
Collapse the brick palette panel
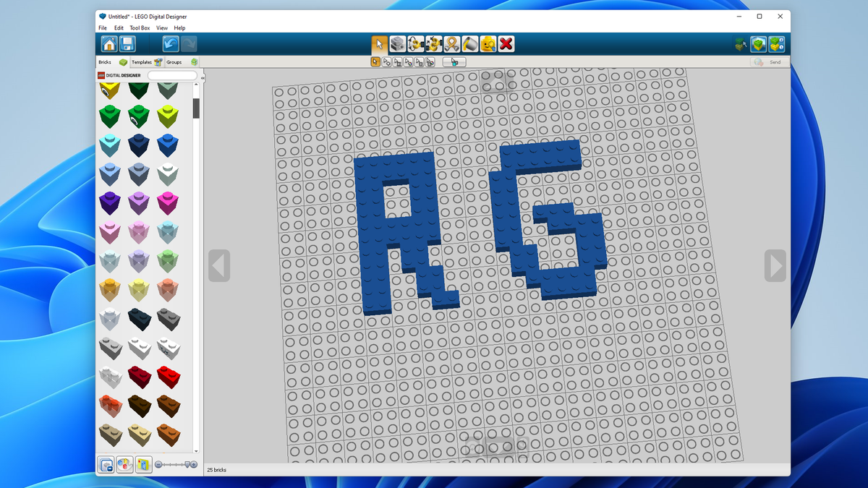(203, 77)
